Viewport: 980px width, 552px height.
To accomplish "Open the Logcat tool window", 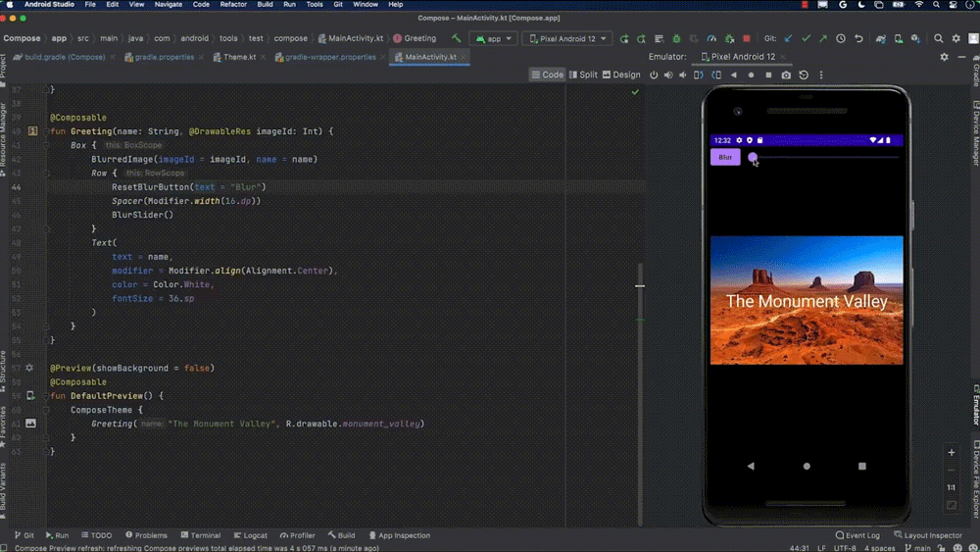I will (251, 535).
